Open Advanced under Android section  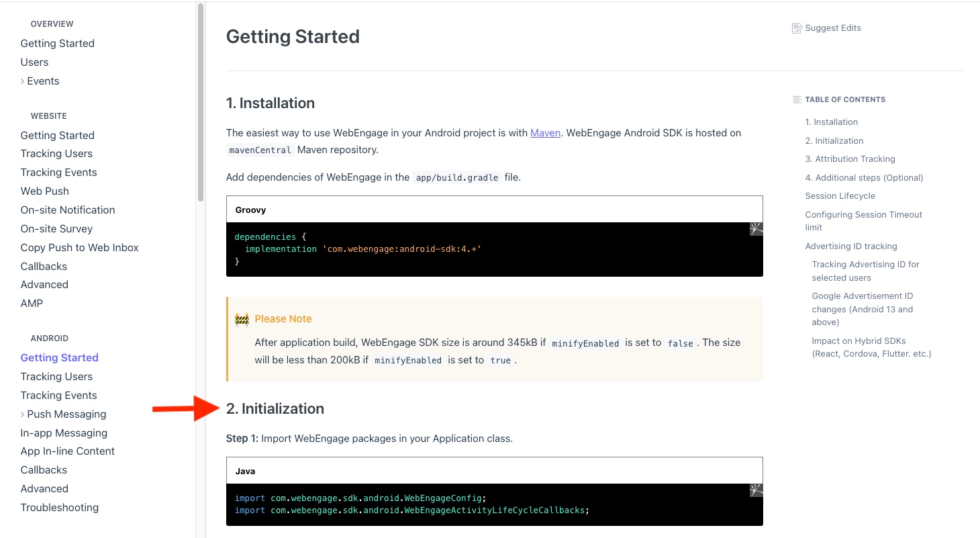[x=45, y=489]
